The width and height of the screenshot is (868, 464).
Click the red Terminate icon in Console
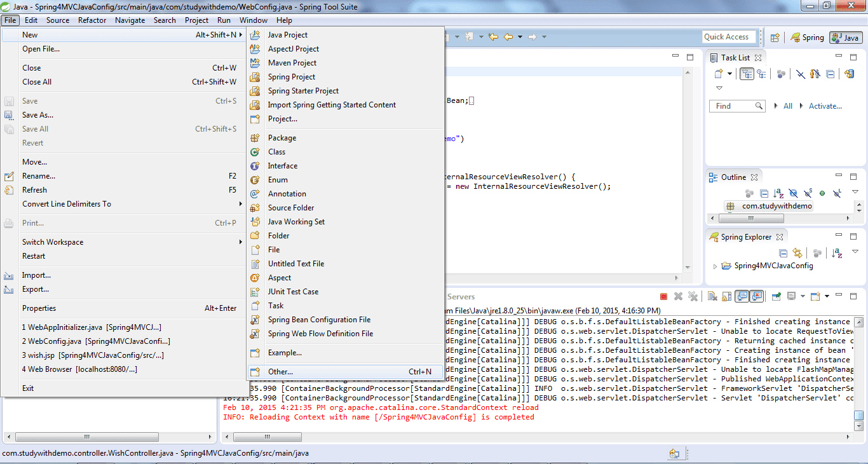click(663, 296)
